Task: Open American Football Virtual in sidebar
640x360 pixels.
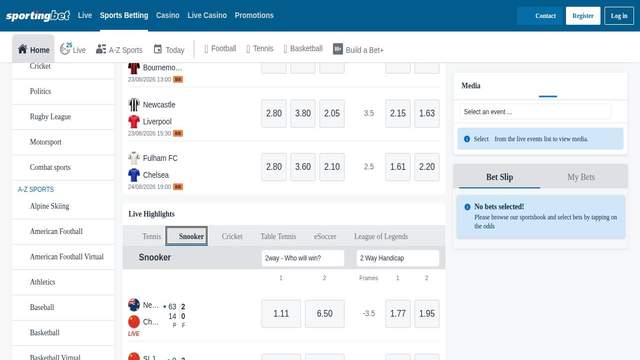Action: 63,257
